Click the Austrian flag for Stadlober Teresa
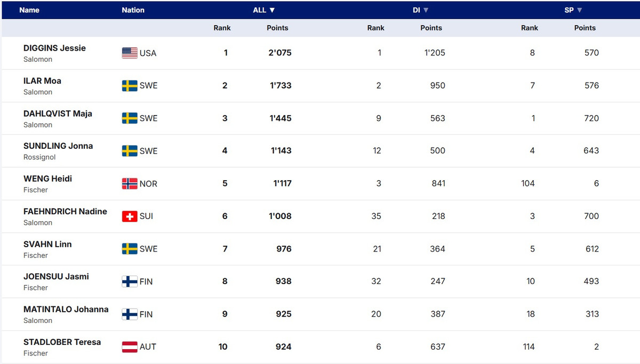This screenshot has width=640, height=364. pyautogui.click(x=130, y=347)
